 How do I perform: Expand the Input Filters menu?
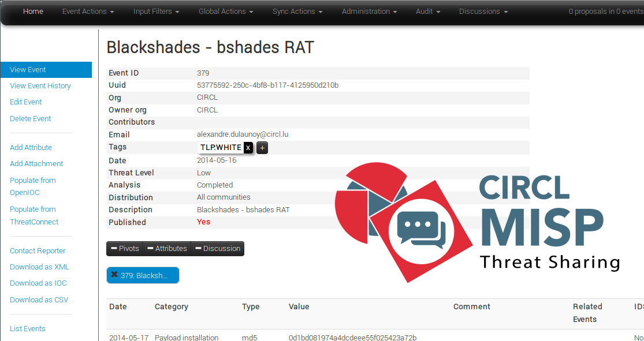pos(156,12)
